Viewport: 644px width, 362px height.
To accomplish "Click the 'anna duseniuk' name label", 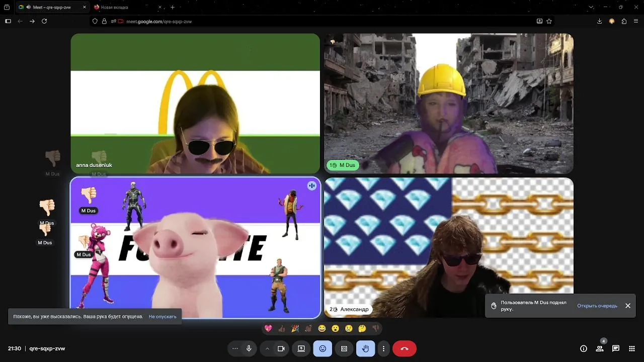I will point(94,165).
